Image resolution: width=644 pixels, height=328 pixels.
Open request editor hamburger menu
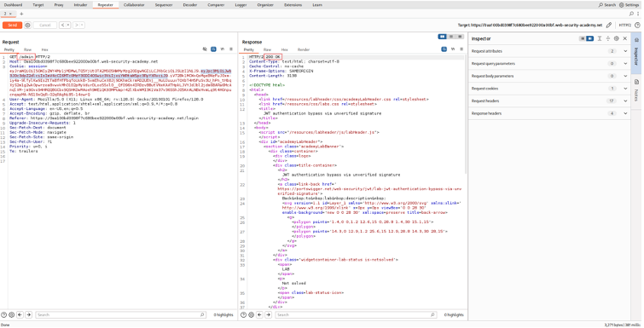tap(231, 49)
